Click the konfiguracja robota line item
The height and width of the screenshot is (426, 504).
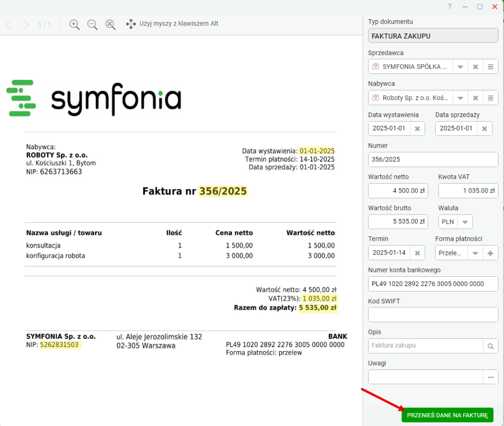pyautogui.click(x=56, y=256)
